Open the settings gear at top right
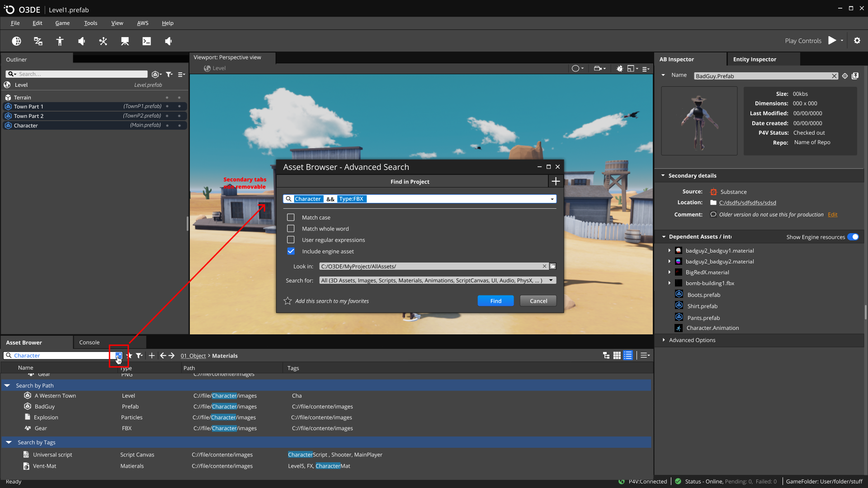This screenshot has width=868, height=488. [x=857, y=41]
